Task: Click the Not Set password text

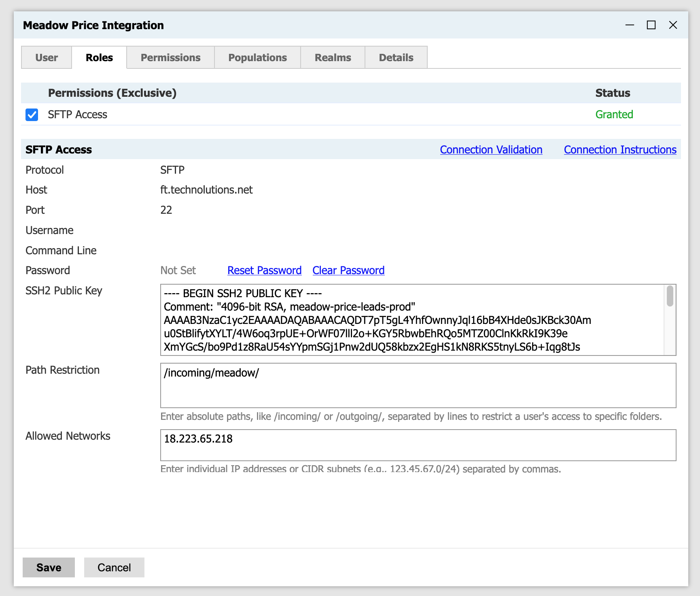Action: coord(178,270)
